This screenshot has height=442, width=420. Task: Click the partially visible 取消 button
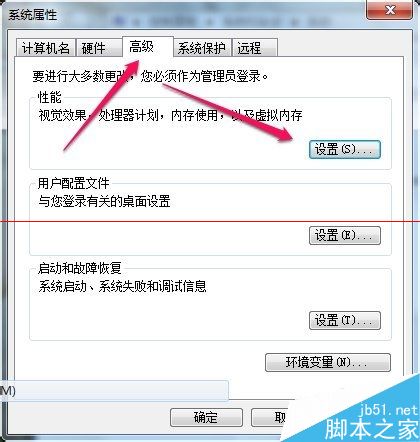click(x=269, y=417)
